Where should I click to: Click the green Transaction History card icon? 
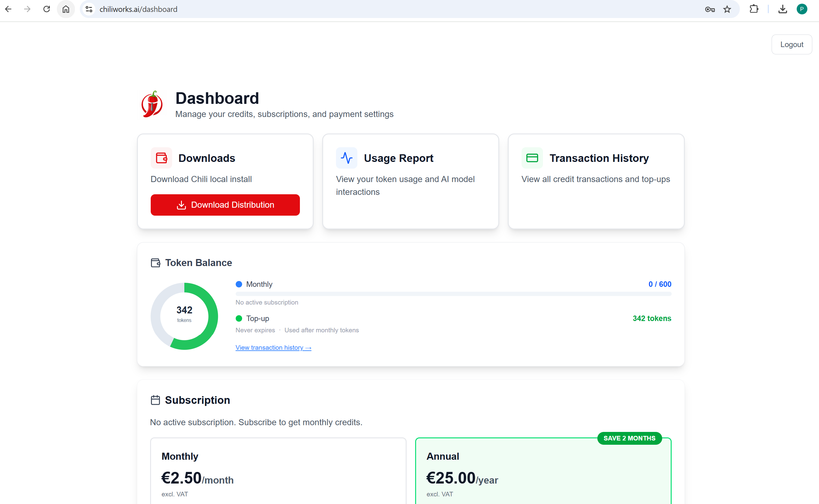[x=532, y=158]
